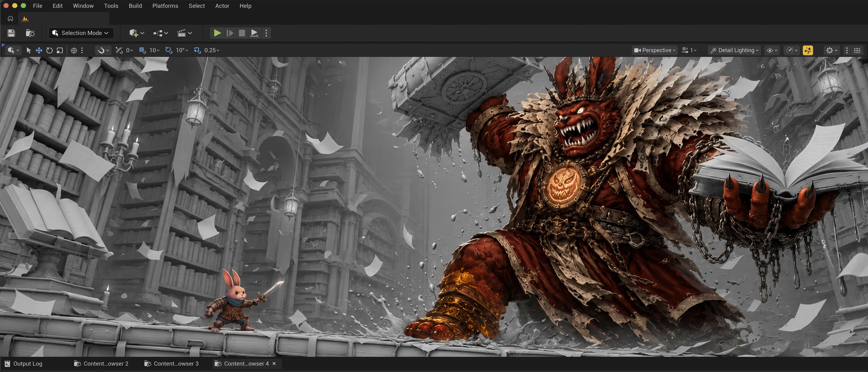
Task: Stop the play session with the square button
Action: pyautogui.click(x=242, y=33)
